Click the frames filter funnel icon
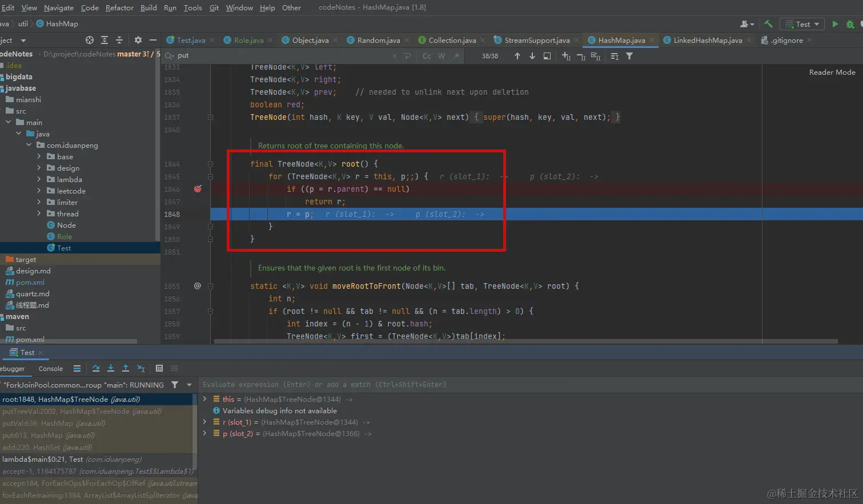This screenshot has height=504, width=863. point(175,385)
